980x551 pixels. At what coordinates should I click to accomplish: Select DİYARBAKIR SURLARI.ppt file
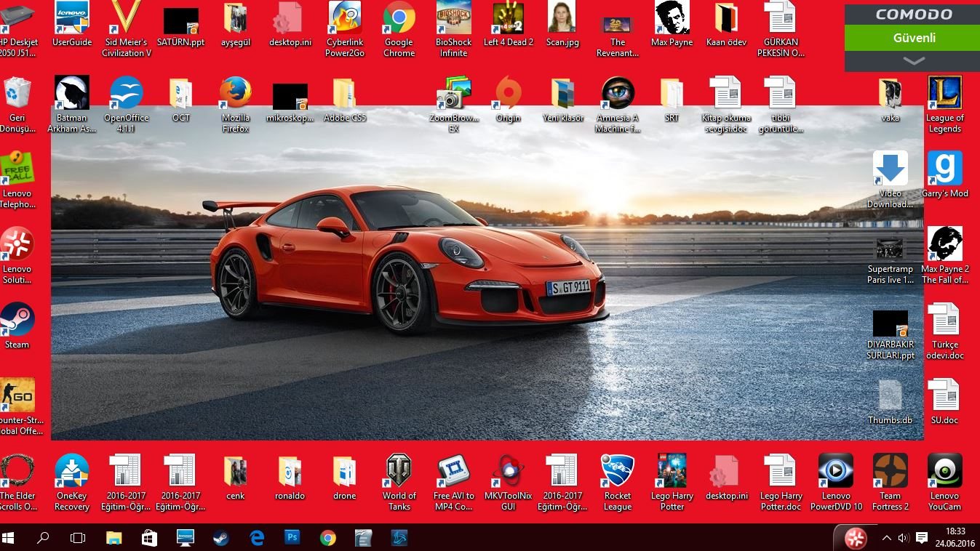(x=891, y=334)
